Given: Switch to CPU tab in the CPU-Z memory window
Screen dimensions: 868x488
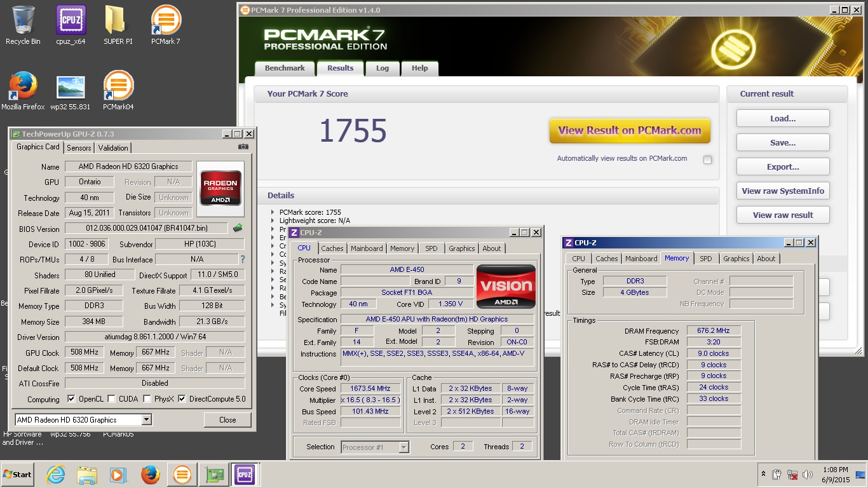Looking at the screenshot, I should pos(578,259).
